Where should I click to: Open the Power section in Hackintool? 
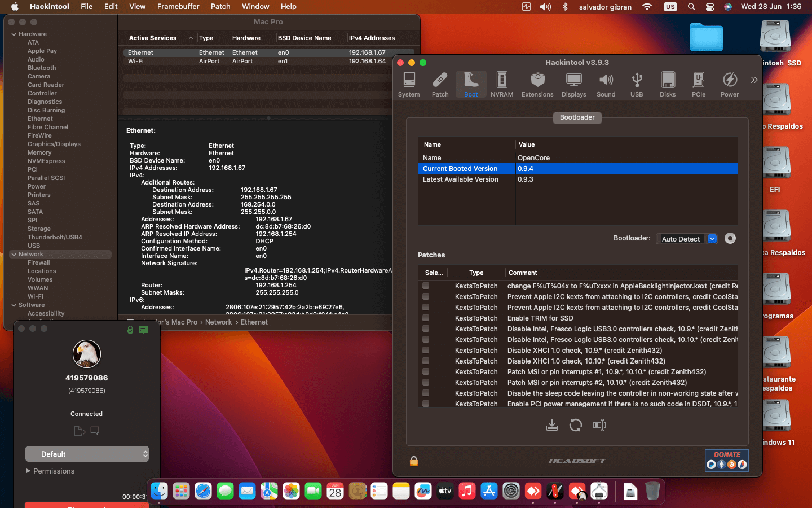click(x=730, y=85)
